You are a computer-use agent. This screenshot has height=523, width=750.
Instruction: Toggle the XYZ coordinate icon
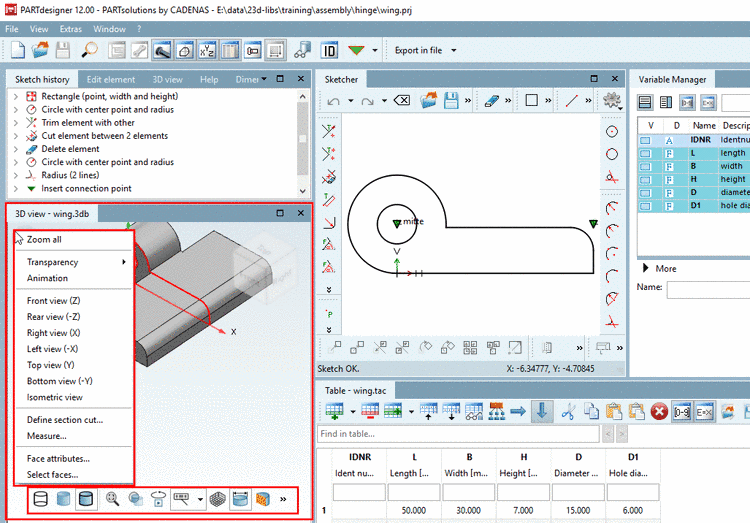click(207, 50)
